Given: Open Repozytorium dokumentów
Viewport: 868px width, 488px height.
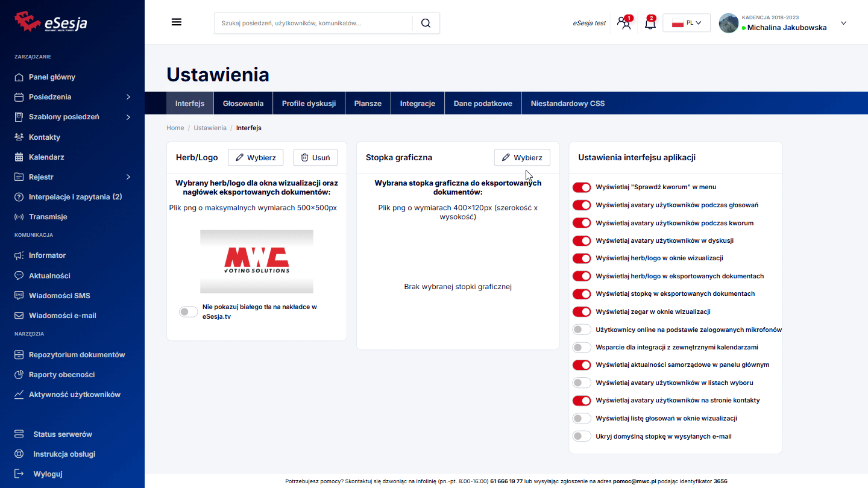Looking at the screenshot, I should pyautogui.click(x=77, y=355).
